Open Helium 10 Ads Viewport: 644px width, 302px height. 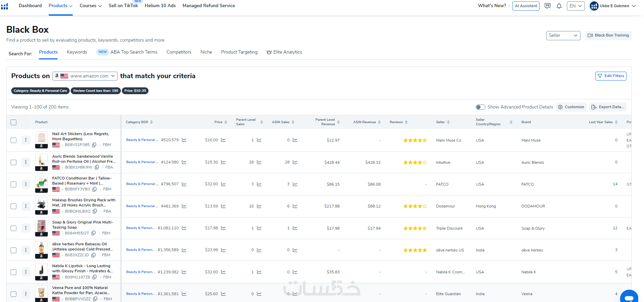pos(160,6)
